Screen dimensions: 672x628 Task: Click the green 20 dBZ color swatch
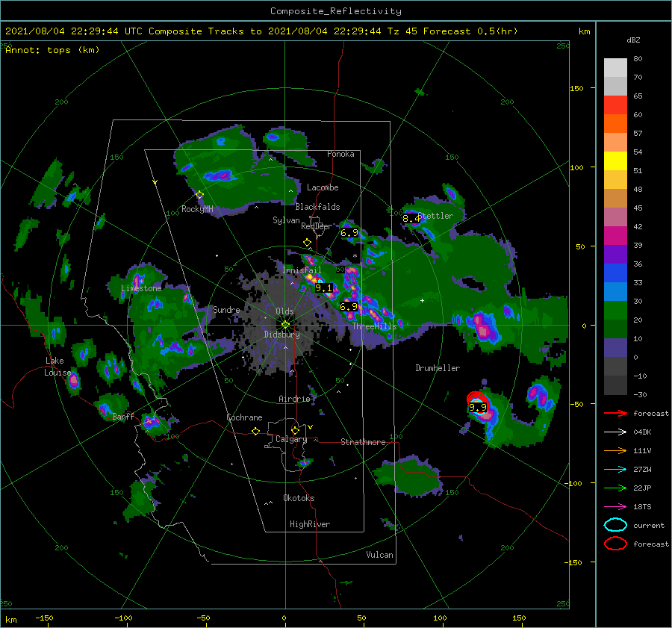click(x=615, y=311)
